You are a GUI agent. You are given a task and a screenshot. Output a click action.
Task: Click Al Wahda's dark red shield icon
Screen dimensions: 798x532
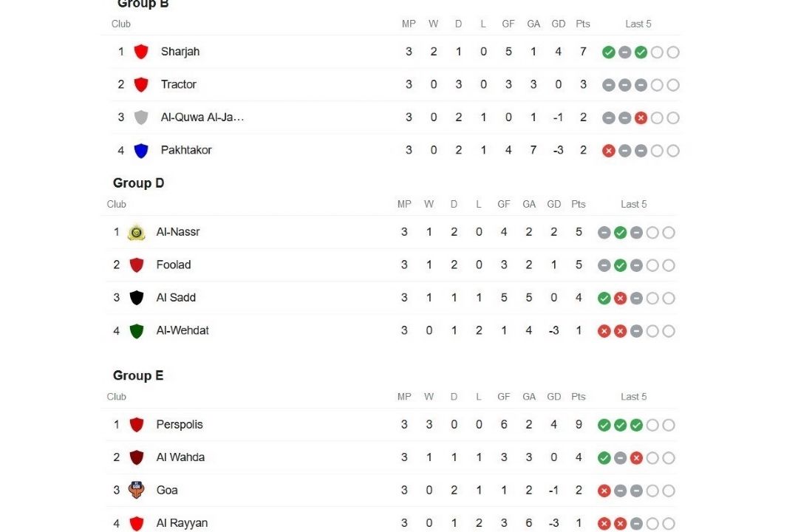137,457
